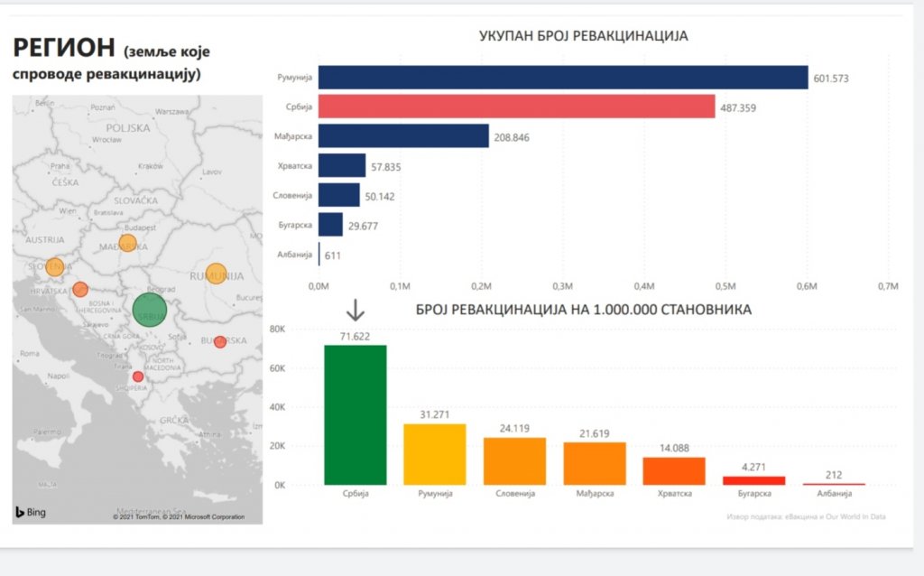Click the Croatia bubble on the map
This screenshot has height=576, width=924.
(80, 290)
